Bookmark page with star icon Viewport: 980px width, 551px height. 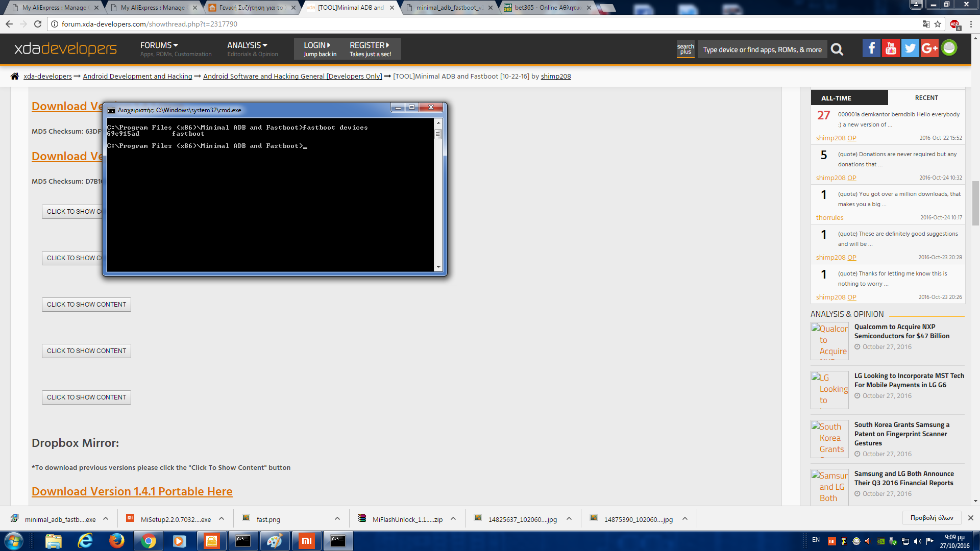(938, 24)
